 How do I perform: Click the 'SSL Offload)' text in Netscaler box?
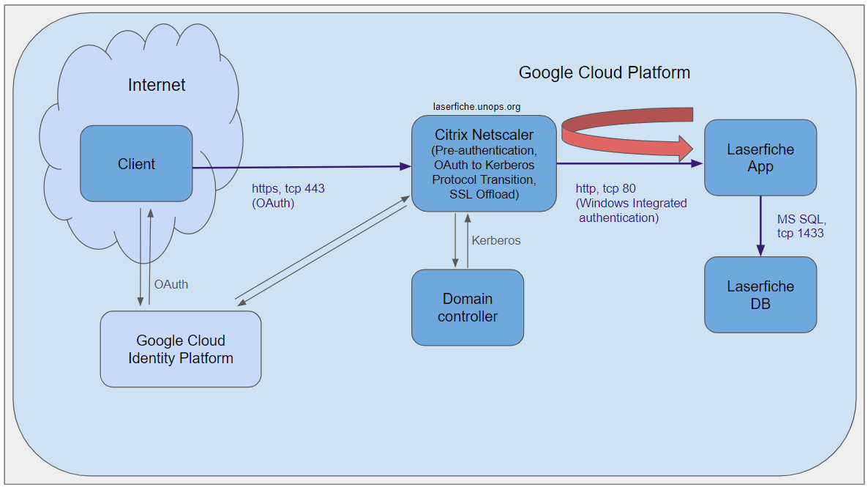(x=484, y=195)
